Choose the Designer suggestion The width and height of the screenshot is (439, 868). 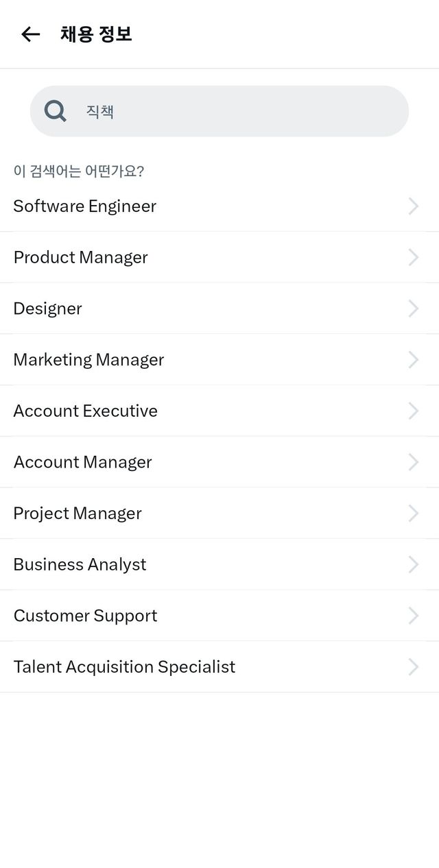click(x=48, y=309)
